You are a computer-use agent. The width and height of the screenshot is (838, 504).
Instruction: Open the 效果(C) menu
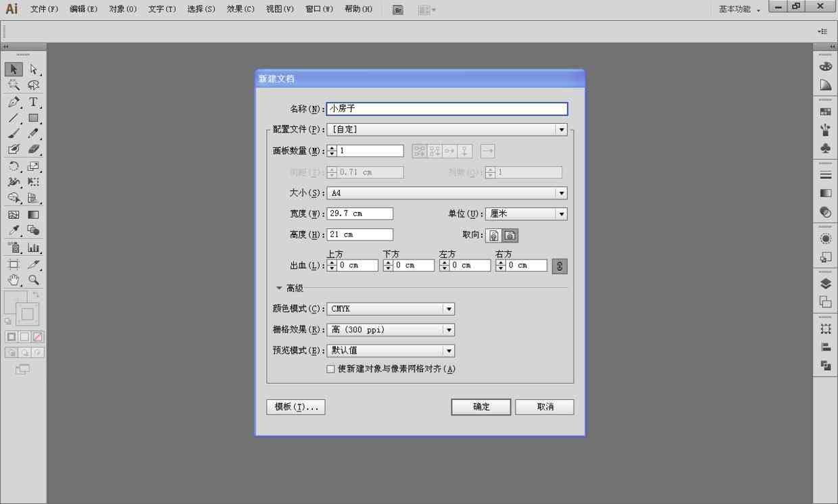point(240,9)
